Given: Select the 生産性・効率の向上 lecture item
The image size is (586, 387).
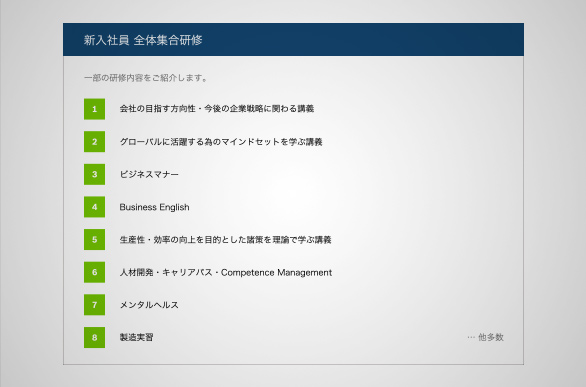Looking at the screenshot, I should (225, 239).
